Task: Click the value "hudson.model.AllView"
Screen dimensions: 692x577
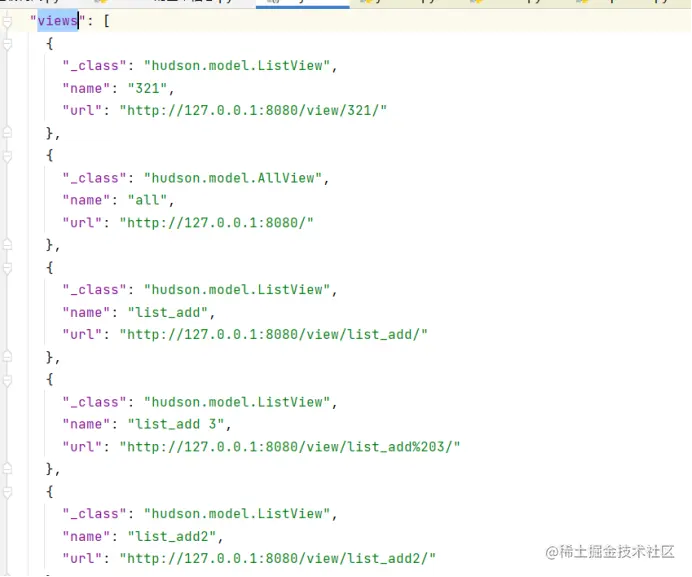Action: (x=233, y=178)
